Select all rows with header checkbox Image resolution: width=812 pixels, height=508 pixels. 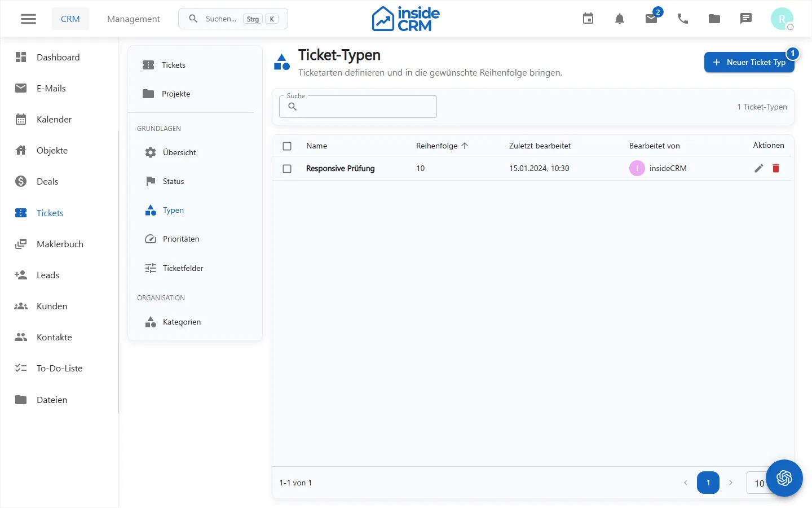coord(287,146)
